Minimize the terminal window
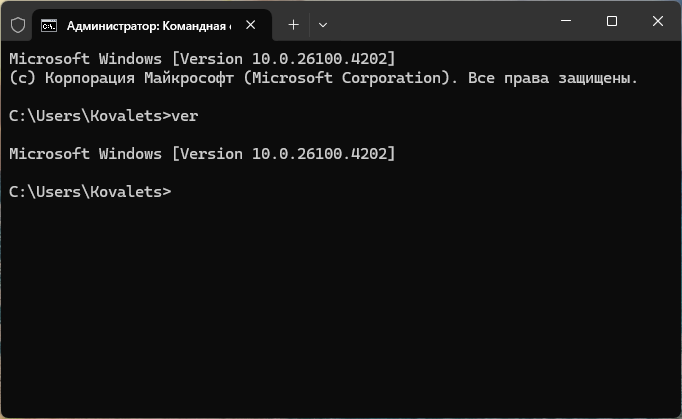 tap(566, 20)
